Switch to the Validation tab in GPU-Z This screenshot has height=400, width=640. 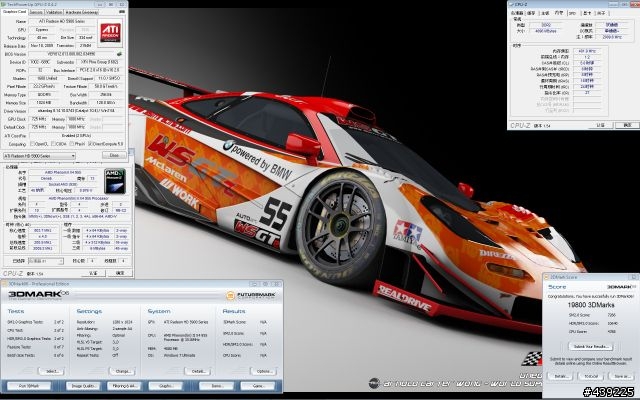click(x=54, y=12)
